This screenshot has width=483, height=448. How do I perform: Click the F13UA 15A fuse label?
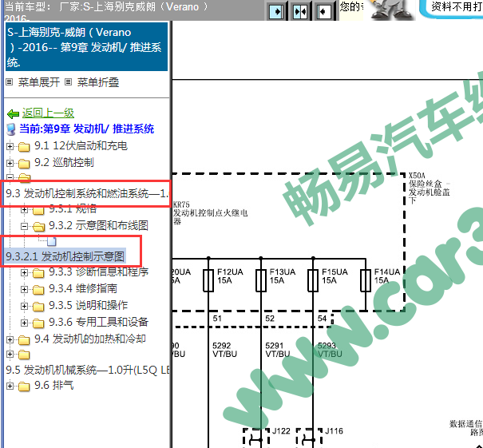tap(283, 276)
